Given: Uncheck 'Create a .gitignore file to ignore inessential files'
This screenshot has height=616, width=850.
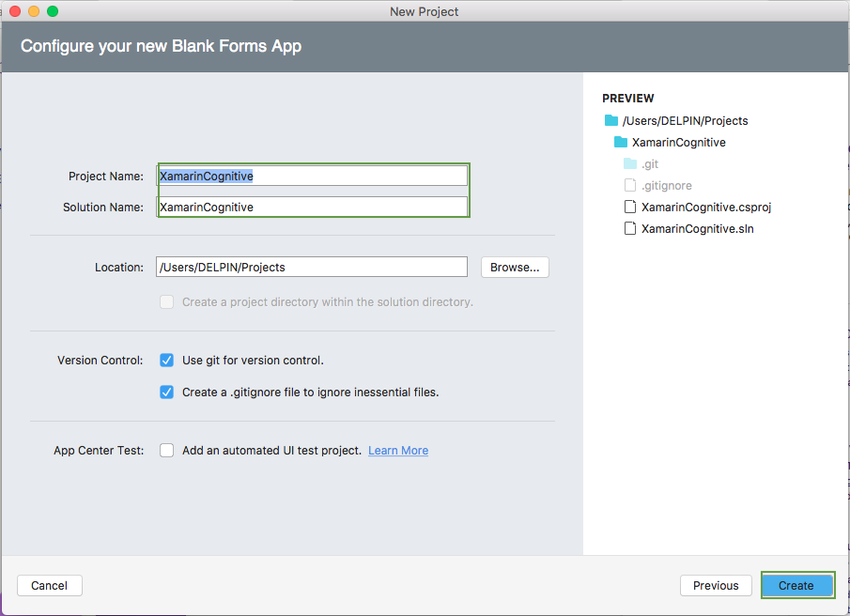Looking at the screenshot, I should [x=166, y=392].
